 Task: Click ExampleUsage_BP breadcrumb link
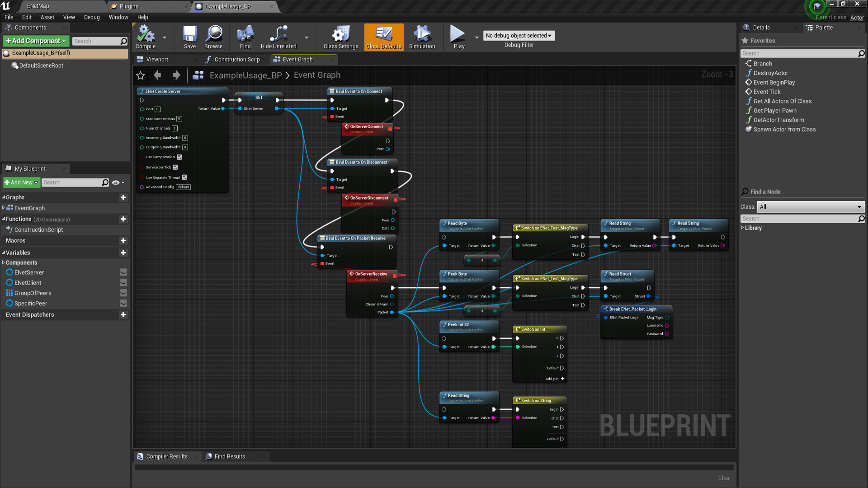245,75
